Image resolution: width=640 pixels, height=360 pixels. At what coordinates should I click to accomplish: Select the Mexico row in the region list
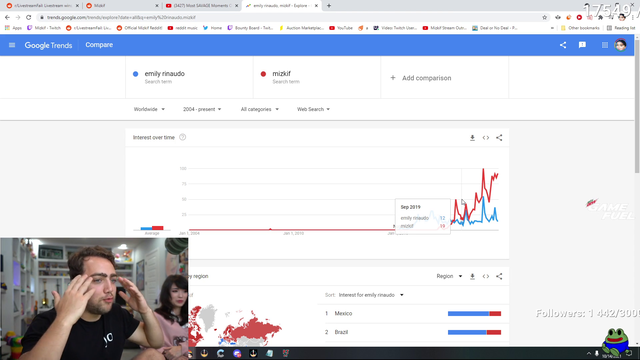[413, 313]
